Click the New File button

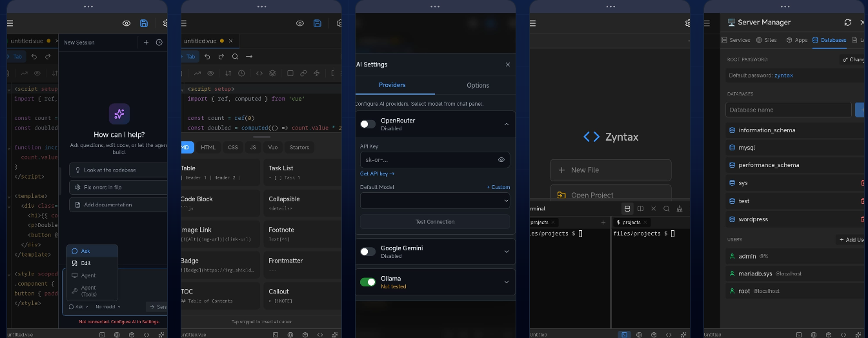pyautogui.click(x=611, y=170)
